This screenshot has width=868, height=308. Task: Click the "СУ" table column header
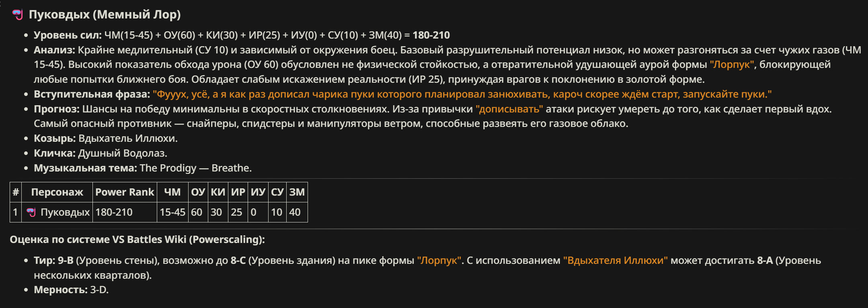[277, 192]
